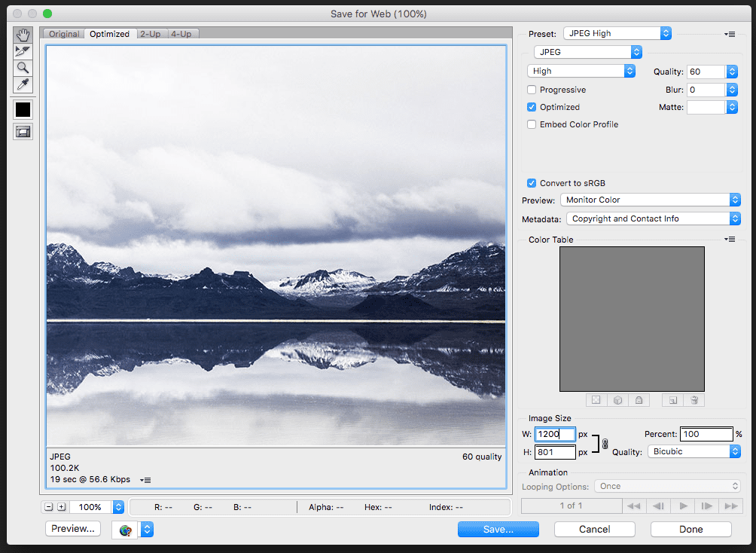Enable the Progressive checkbox
This screenshot has height=553, width=756.
(x=532, y=90)
